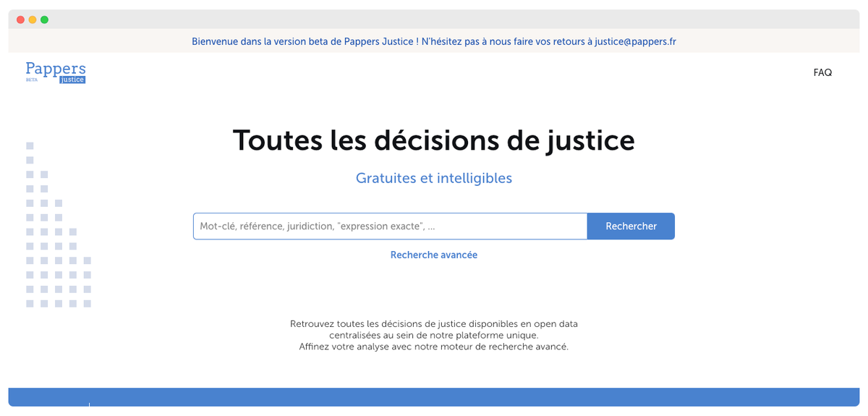Select the "Gratuites et intelligibles" subtitle
This screenshot has height=416, width=868.
click(433, 178)
